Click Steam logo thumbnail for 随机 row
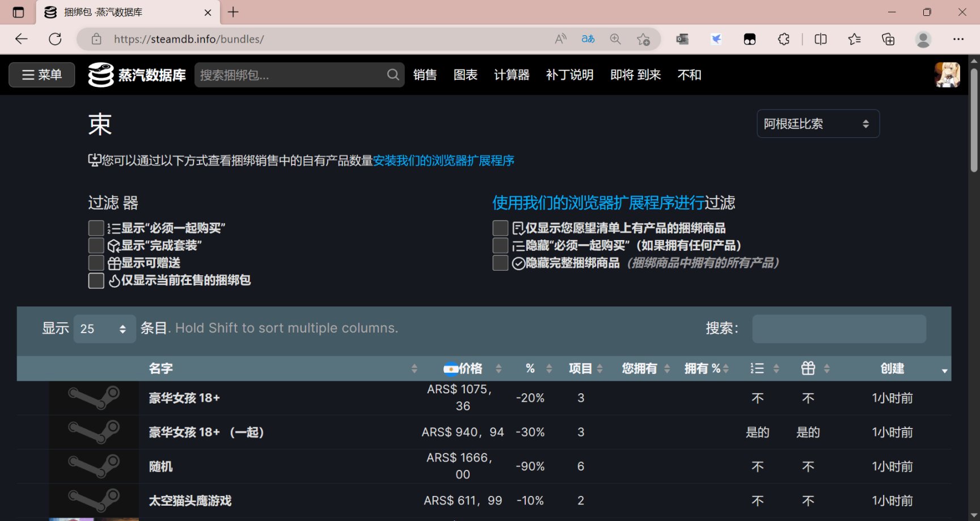Viewport: 980px width, 521px height. tap(94, 466)
